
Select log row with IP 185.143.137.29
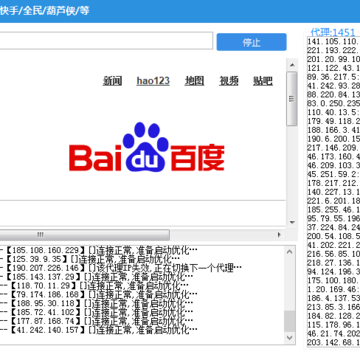tap(97, 277)
